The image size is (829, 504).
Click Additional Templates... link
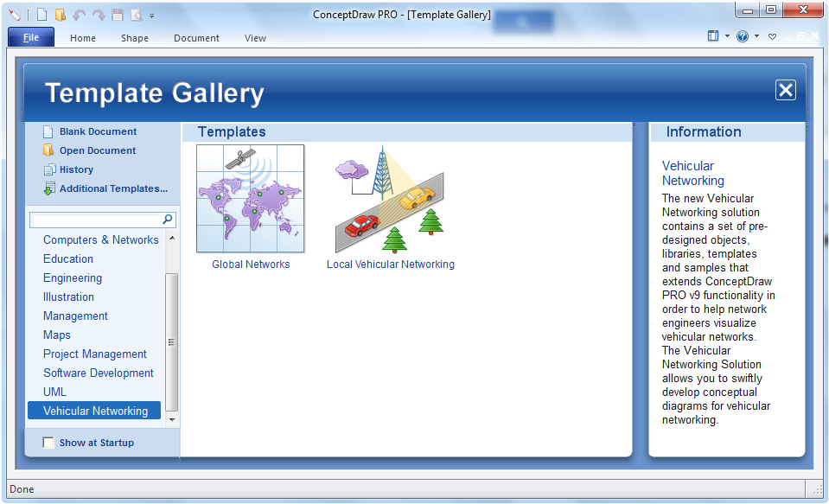113,188
